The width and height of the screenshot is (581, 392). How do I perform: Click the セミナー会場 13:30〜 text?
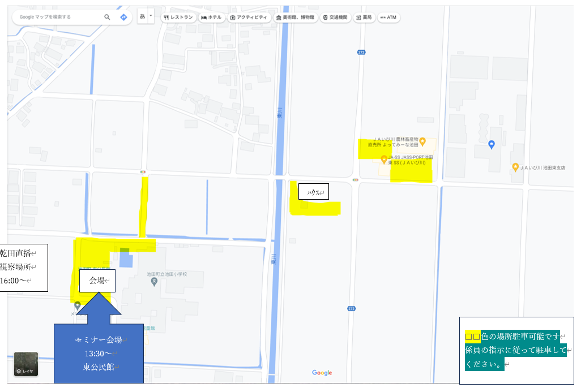(99, 347)
